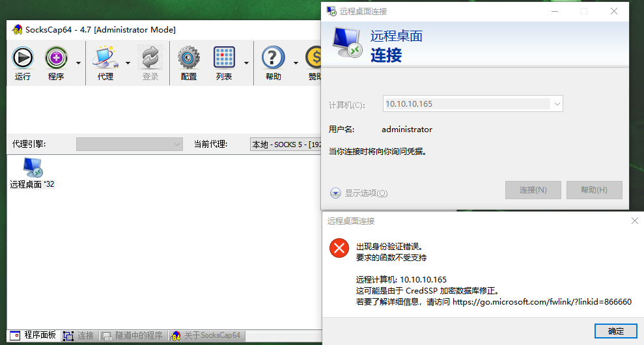The width and height of the screenshot is (644, 345).
Task: Close the authentication error dialog
Action: pos(634,221)
